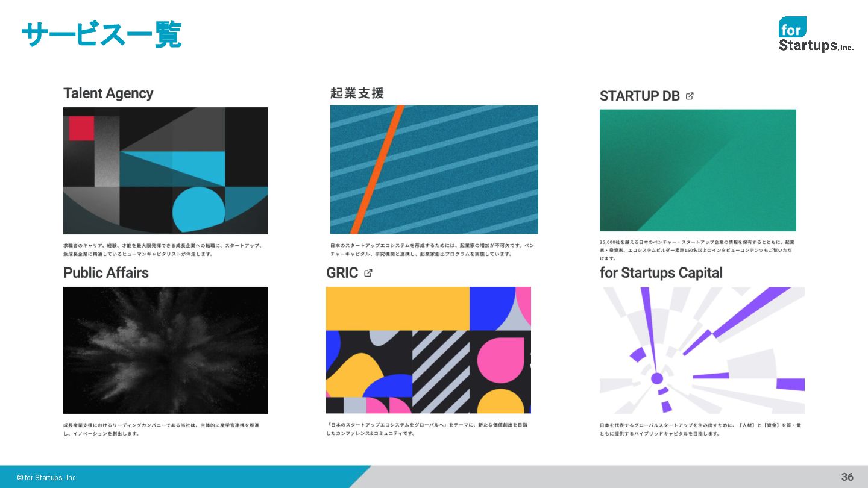
Task: Click the GRIC description about カンファレンス&コミュニティ
Action: pos(427,429)
